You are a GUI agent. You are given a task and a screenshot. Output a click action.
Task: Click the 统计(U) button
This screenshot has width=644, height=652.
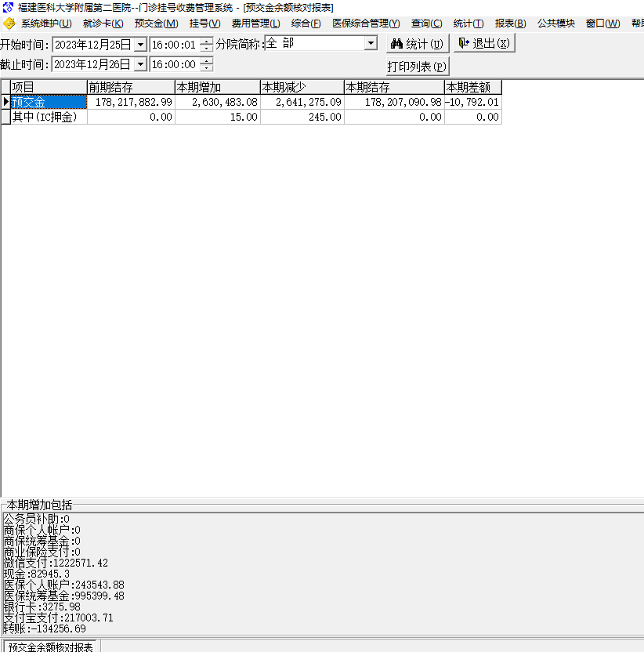[x=418, y=44]
